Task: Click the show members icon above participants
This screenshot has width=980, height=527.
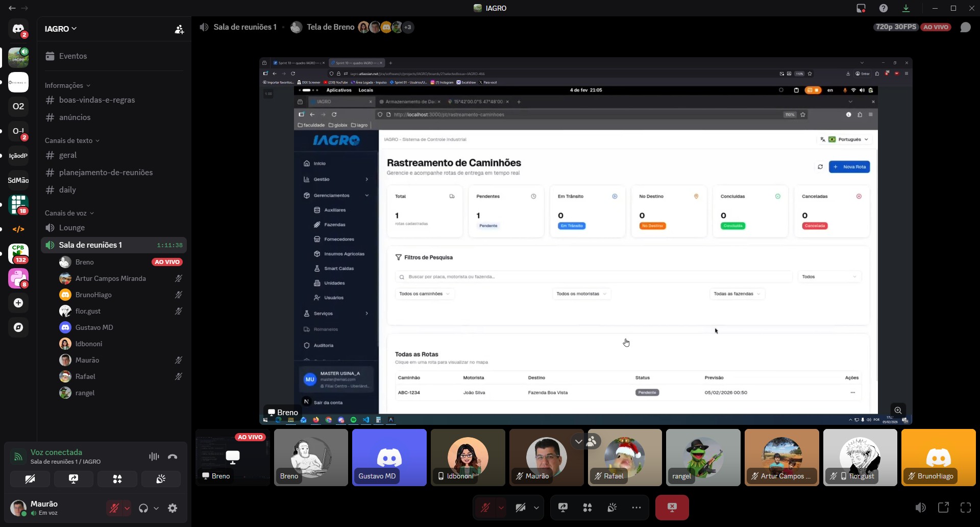Action: (x=592, y=441)
